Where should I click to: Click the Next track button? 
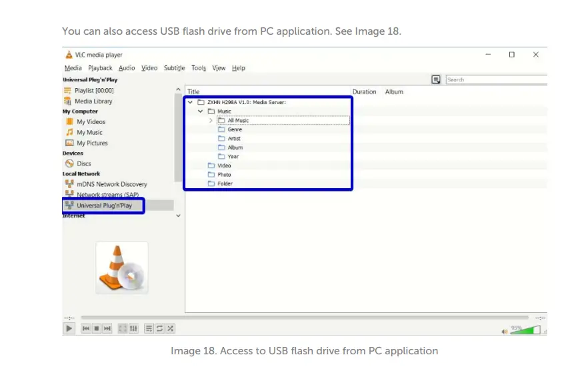pyautogui.click(x=107, y=329)
